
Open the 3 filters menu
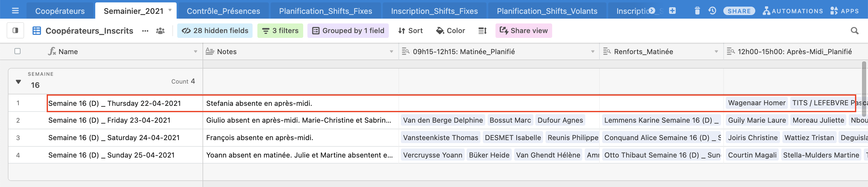pos(280,31)
